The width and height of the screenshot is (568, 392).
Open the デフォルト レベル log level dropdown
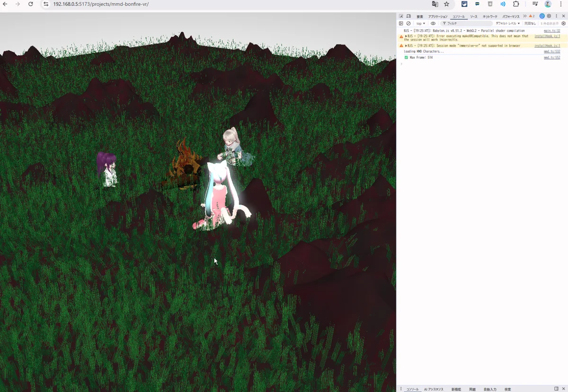[507, 23]
